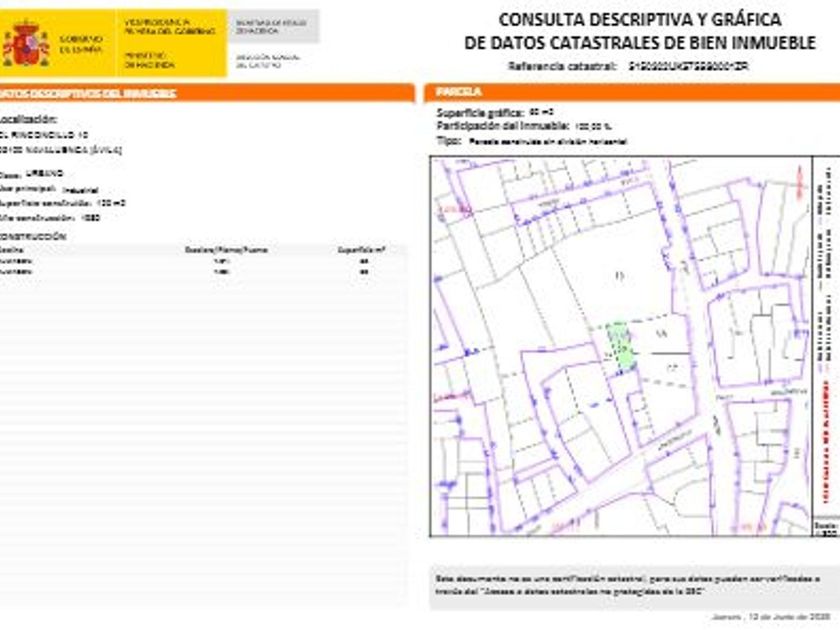The image size is (840, 630).
Task: Click the 'DE DATOS CATASTRALES DE BIEN INMUEBLE' line
Action: pos(640,42)
